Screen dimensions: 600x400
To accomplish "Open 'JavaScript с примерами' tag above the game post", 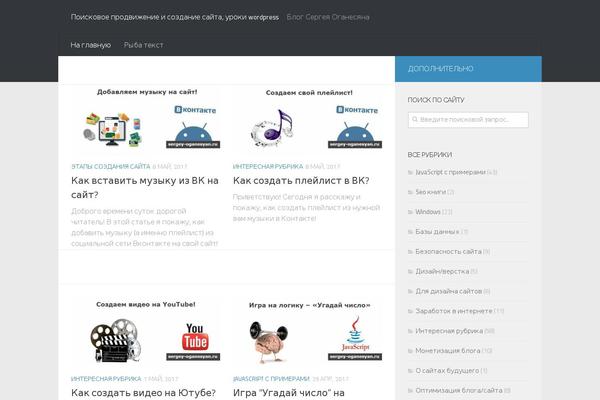I will (x=271, y=379).
